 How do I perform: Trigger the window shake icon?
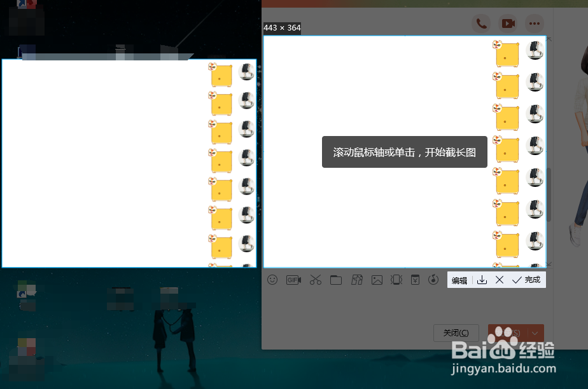coord(396,280)
